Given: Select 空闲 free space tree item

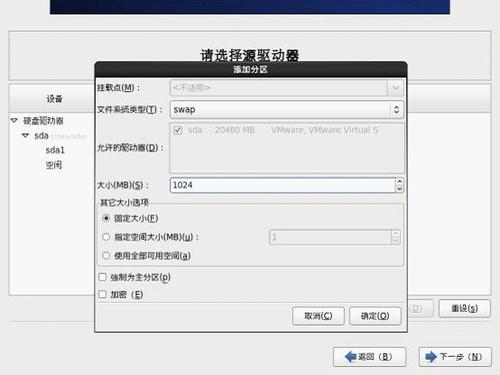Looking at the screenshot, I should point(54,165).
